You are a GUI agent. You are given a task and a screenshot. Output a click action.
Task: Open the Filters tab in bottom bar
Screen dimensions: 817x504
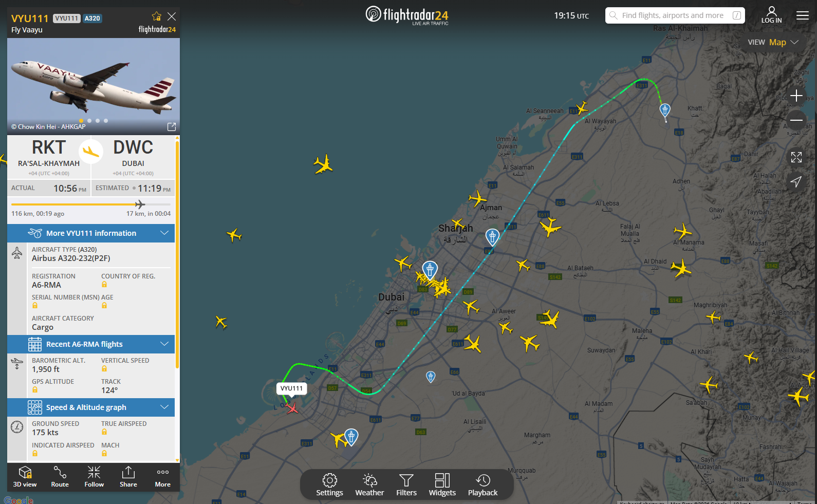pos(406,485)
